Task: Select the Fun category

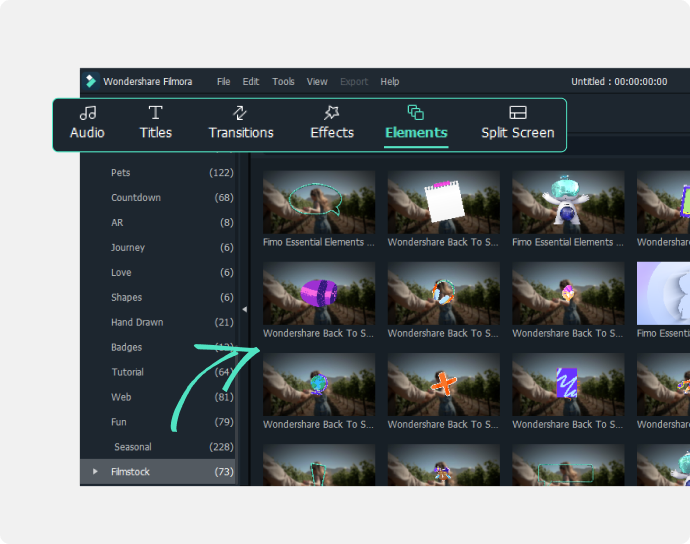Action: point(119,422)
